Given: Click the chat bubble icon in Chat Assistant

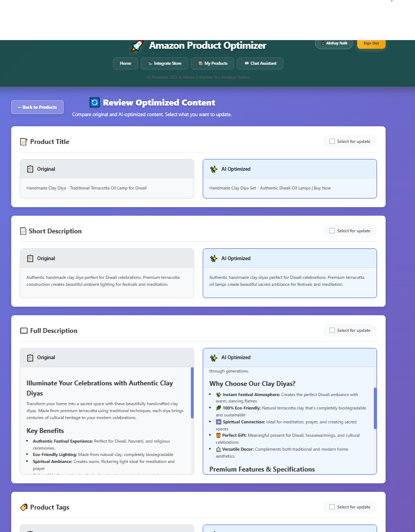Looking at the screenshot, I should point(247,64).
